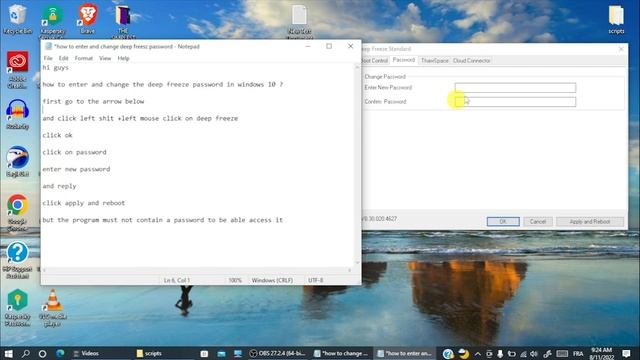Show hidden system tray icons
Screen dimensions: 640x360
pyautogui.click(x=478, y=354)
